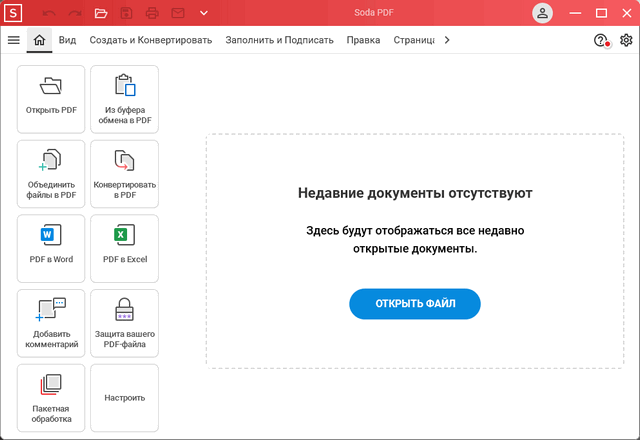The image size is (640, 440).
Task: Switch to the Вид tab
Action: [x=67, y=40]
